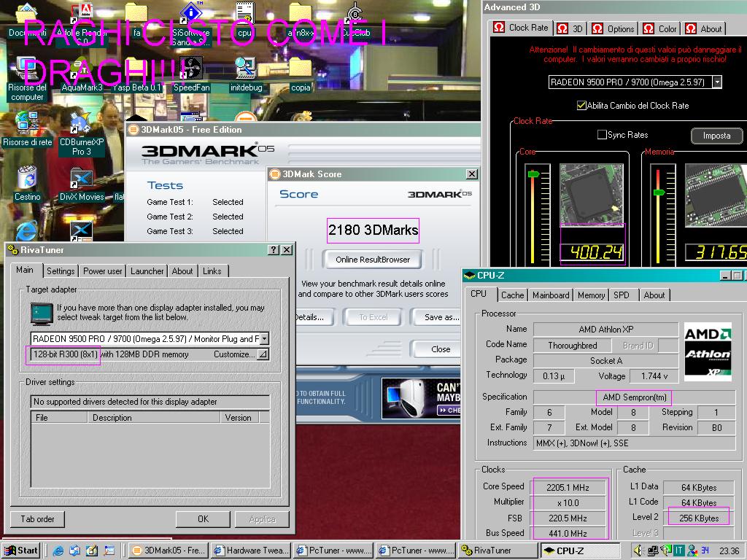Click the 2180 3DMarks score text
The height and width of the screenshot is (560, 747).
[x=373, y=230]
